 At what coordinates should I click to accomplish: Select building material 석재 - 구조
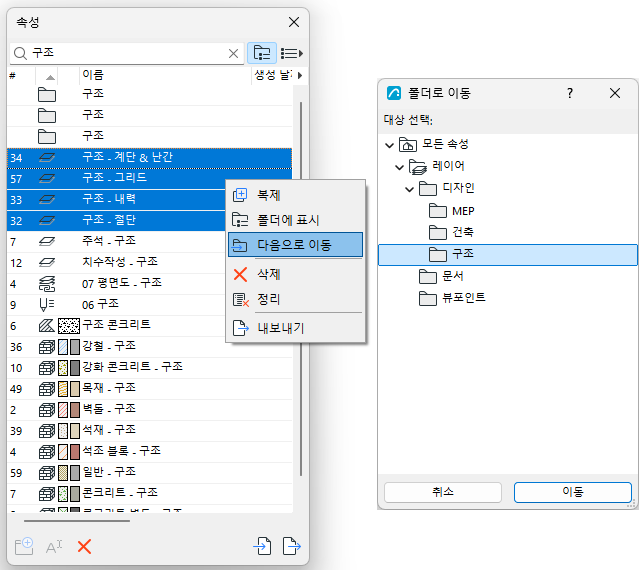click(x=149, y=430)
